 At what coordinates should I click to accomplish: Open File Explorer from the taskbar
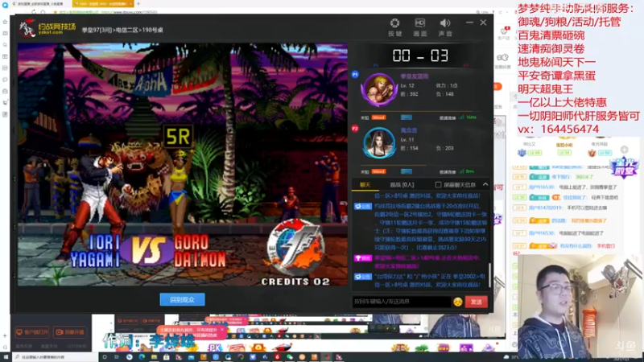[154, 357]
